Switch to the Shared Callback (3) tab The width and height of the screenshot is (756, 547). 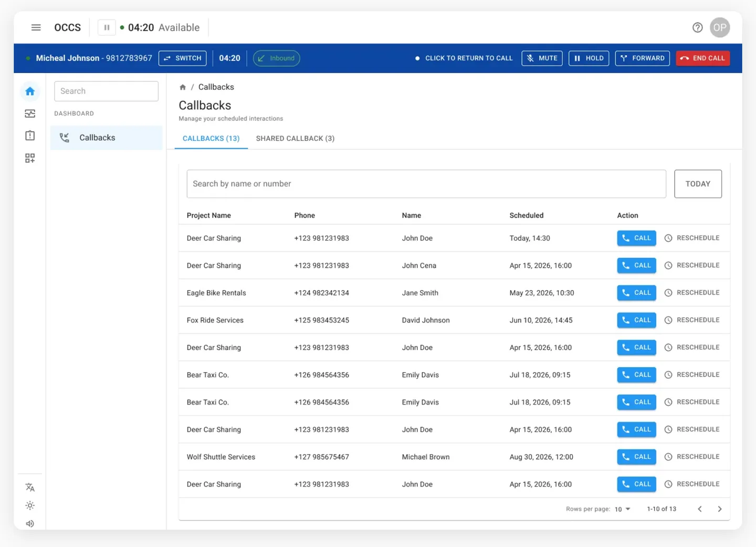[x=295, y=139]
